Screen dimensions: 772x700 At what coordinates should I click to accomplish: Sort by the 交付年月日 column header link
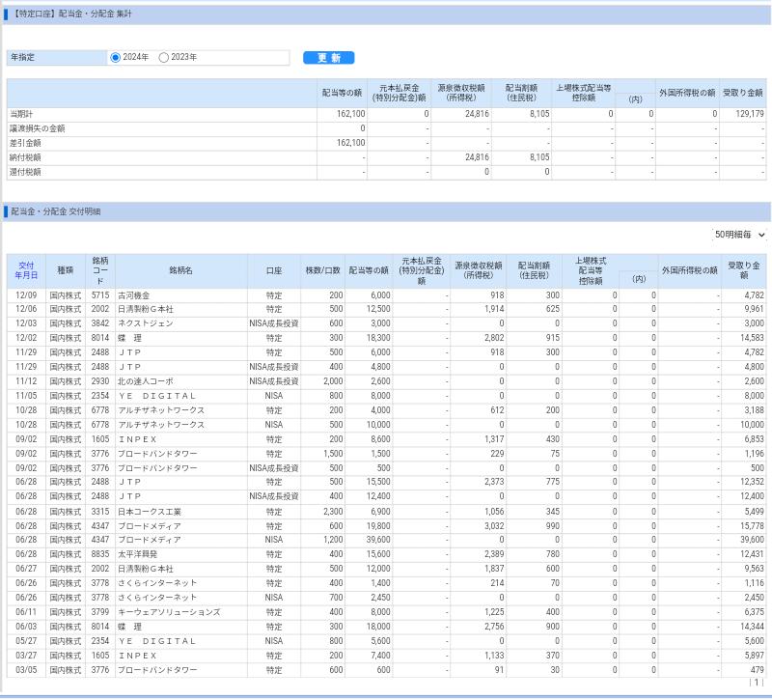[26, 270]
